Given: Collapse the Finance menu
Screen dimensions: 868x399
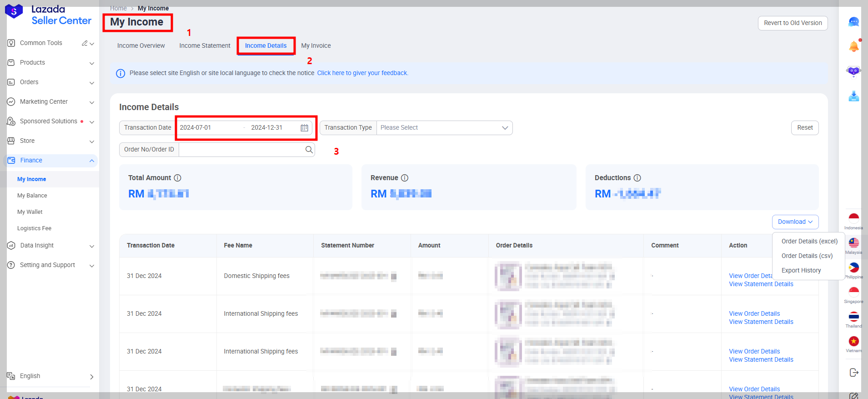Looking at the screenshot, I should 92,161.
